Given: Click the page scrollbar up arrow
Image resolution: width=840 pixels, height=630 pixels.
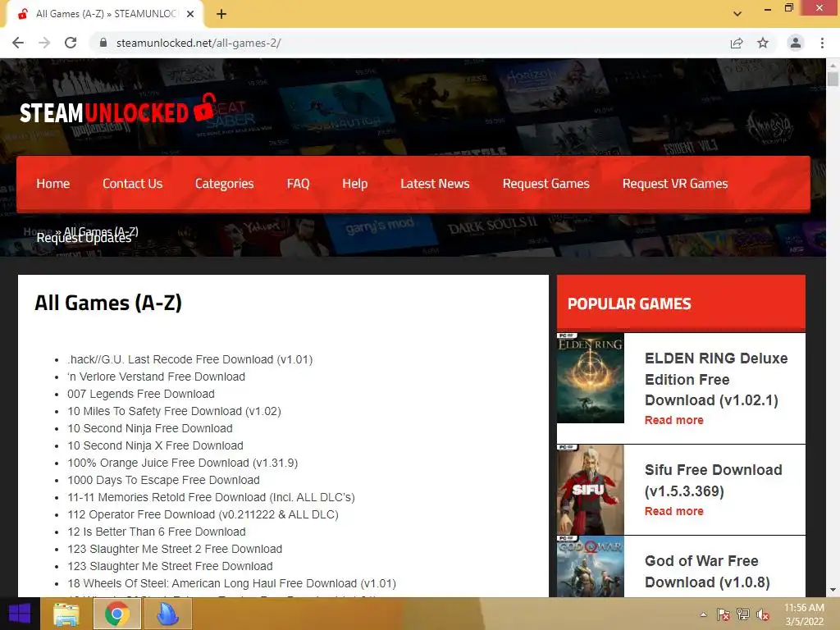Looking at the screenshot, I should pyautogui.click(x=833, y=65).
